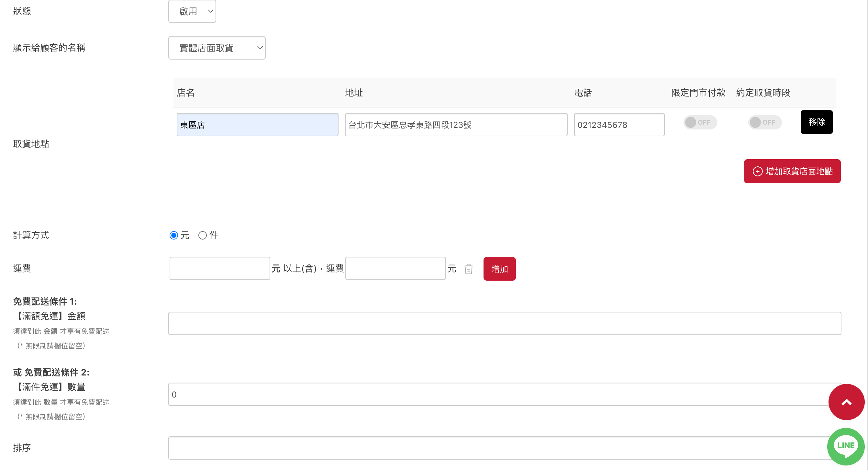Click the phone field showing 0212345678
The image size is (868, 470).
coord(619,125)
